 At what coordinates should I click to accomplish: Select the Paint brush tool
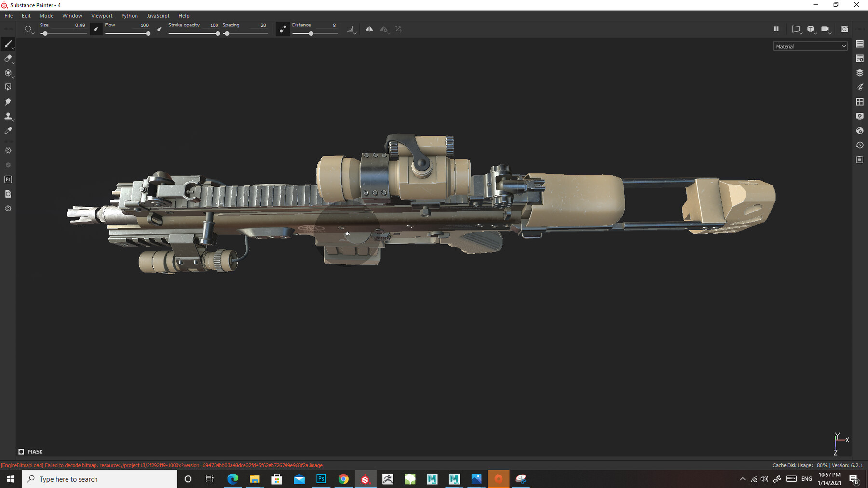(8, 44)
